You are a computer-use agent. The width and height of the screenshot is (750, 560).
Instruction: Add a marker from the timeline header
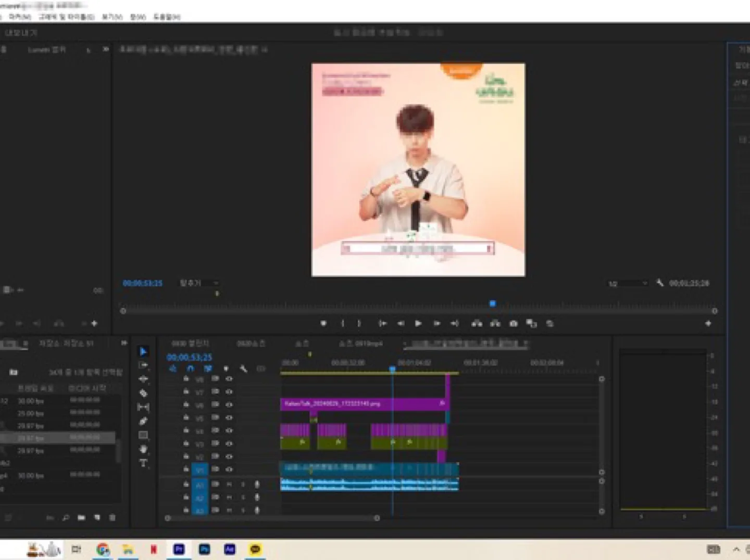(x=226, y=368)
